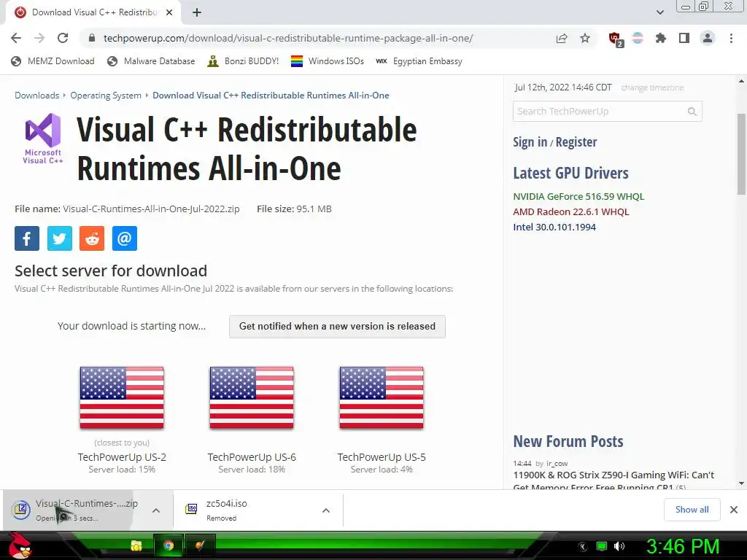Share on Twitter

coord(60,238)
